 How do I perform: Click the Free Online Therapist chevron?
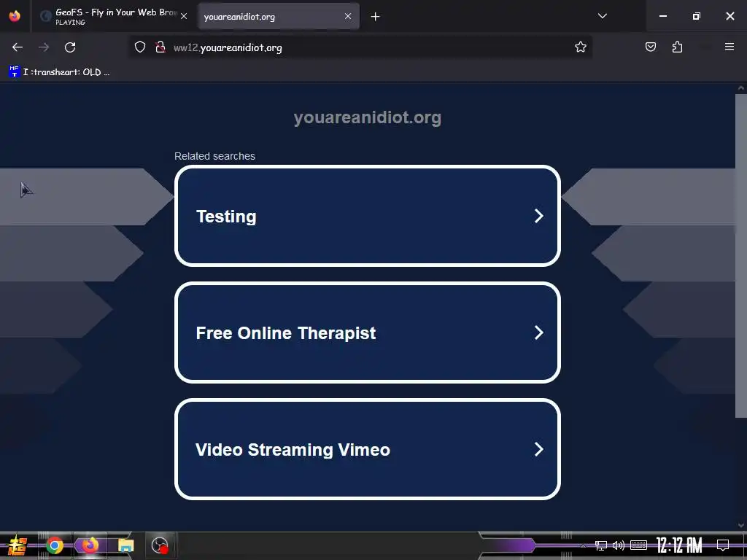tap(539, 332)
